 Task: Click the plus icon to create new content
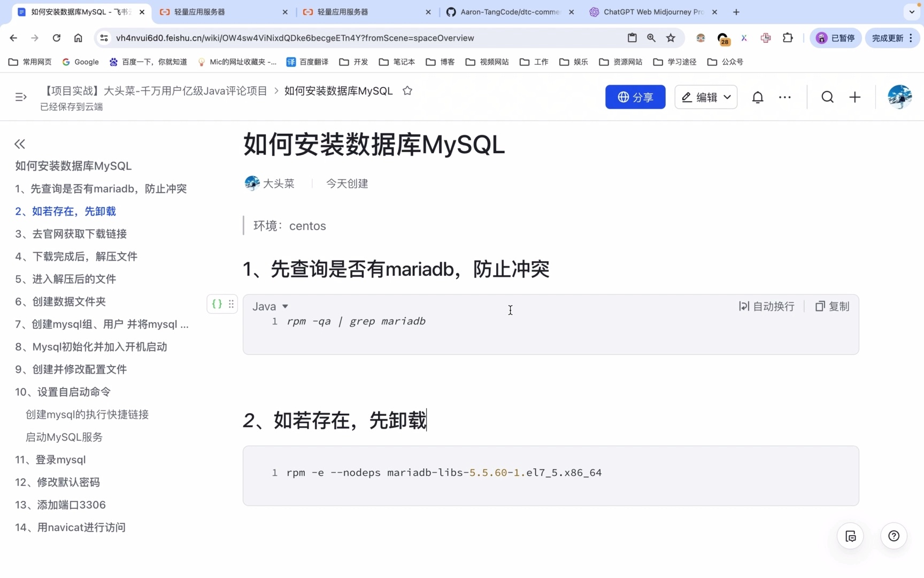tap(854, 97)
